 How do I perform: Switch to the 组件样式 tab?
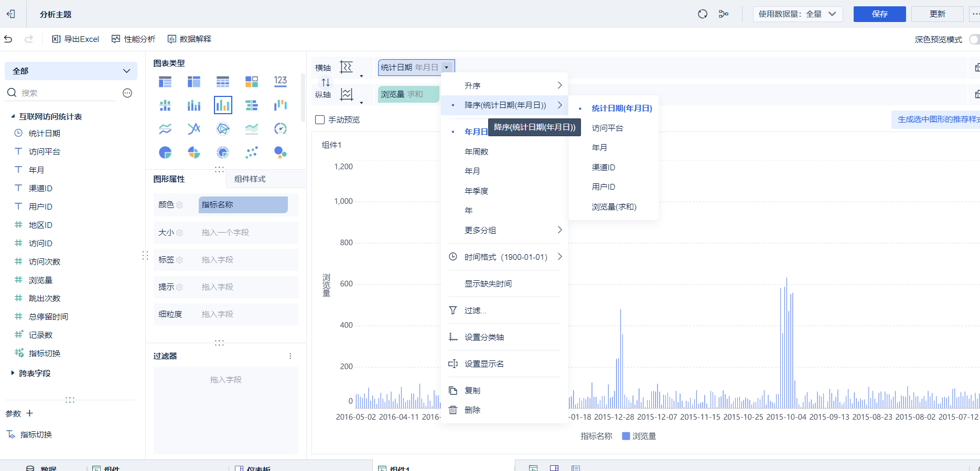(250, 179)
